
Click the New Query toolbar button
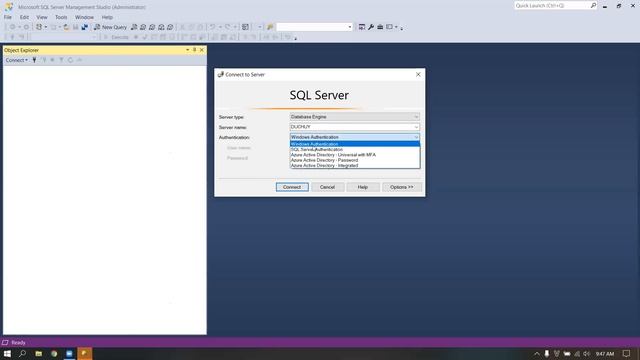pos(110,27)
